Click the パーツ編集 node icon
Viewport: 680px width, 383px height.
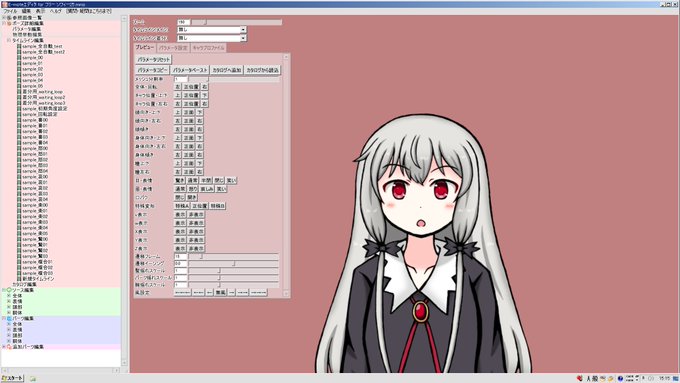pyautogui.click(x=9, y=318)
